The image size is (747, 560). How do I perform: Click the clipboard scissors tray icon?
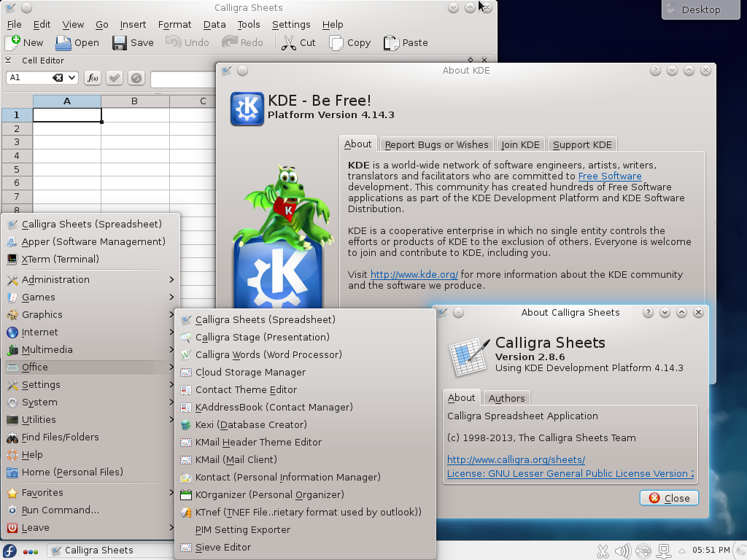[603, 551]
